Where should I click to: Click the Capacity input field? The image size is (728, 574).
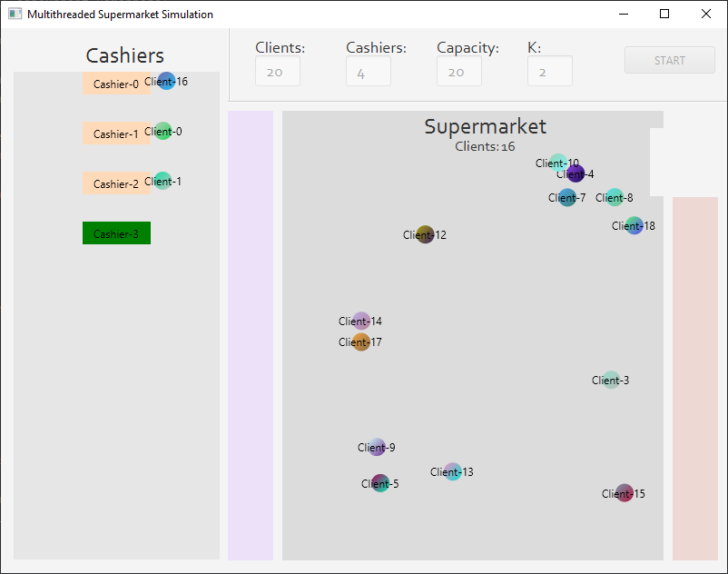pyautogui.click(x=458, y=72)
